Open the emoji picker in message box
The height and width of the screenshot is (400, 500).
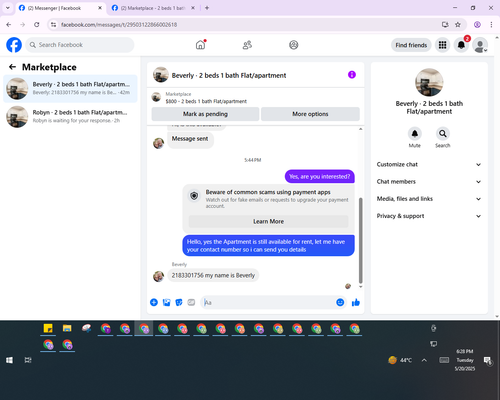click(340, 302)
